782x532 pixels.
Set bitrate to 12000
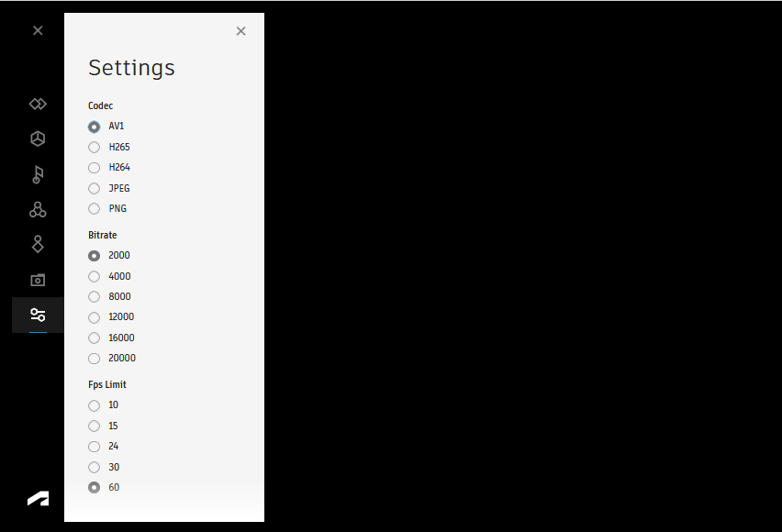(x=95, y=317)
